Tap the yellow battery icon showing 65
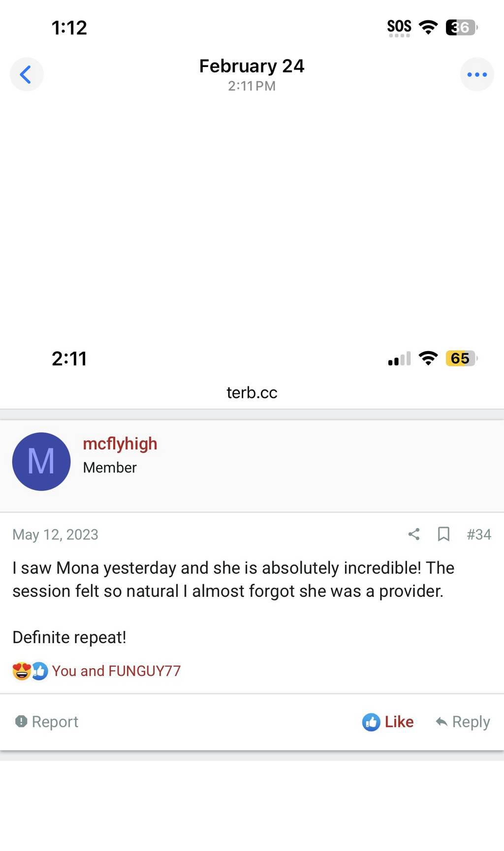Screen dimensions: 504x851 tap(461, 359)
